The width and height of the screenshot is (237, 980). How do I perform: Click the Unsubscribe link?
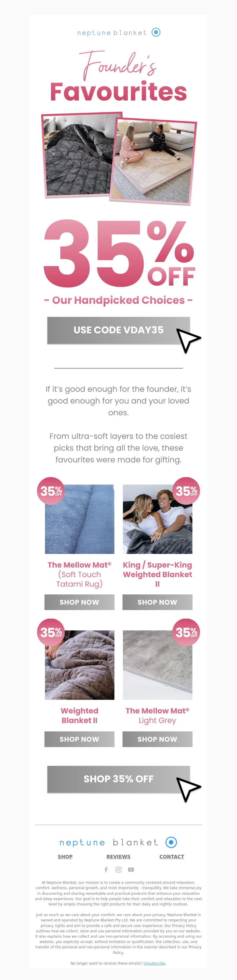(x=154, y=963)
